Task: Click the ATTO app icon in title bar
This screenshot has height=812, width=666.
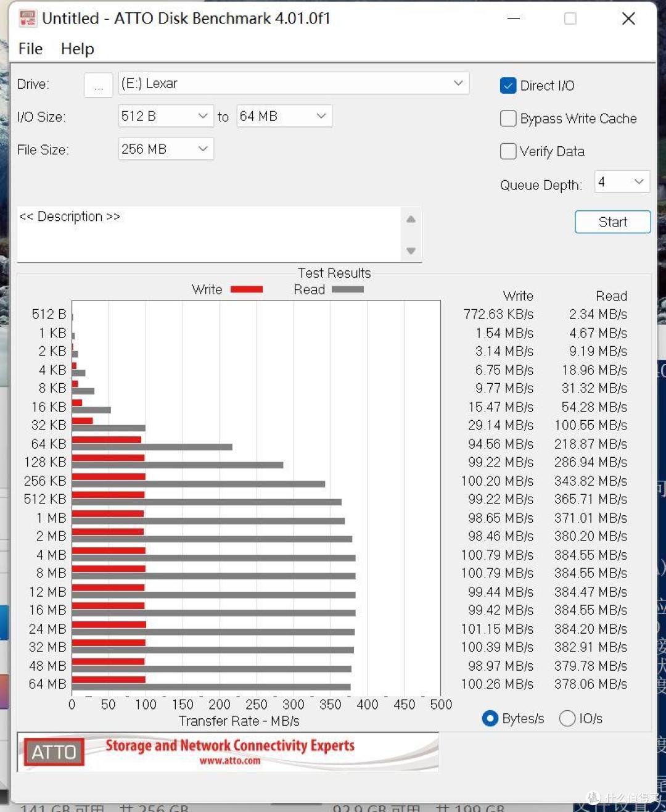Action: coord(28,19)
